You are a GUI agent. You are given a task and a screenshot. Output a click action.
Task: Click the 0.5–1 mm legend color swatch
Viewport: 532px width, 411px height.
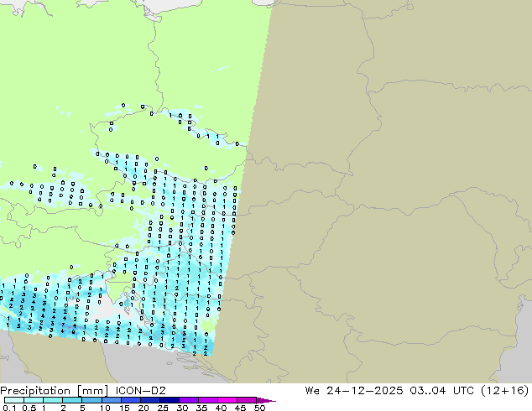pyautogui.click(x=34, y=400)
